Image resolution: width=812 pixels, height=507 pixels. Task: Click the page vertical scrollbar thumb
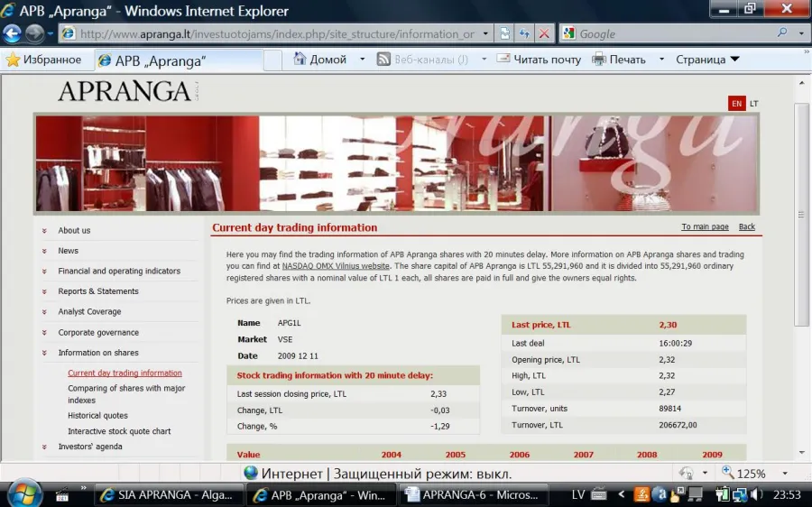pos(801,215)
